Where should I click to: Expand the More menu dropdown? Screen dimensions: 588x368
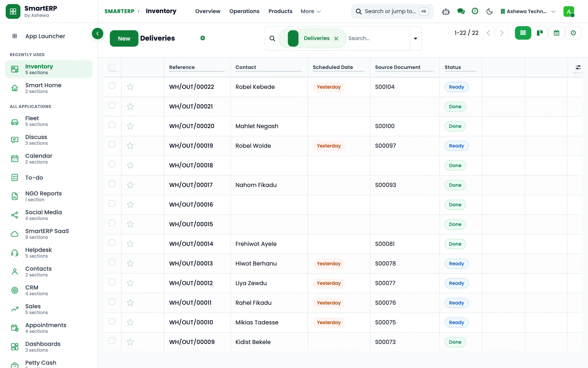(x=311, y=11)
